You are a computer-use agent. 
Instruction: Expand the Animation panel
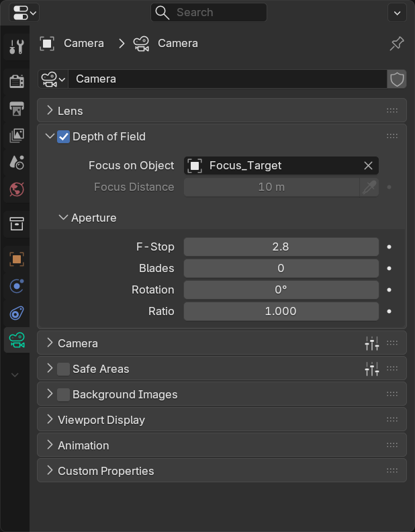(x=50, y=445)
